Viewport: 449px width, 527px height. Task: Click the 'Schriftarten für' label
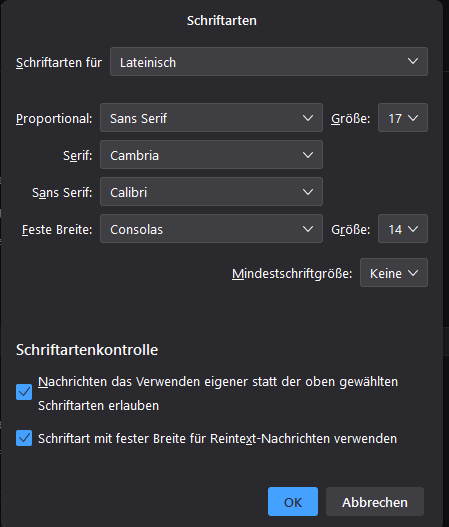point(59,63)
